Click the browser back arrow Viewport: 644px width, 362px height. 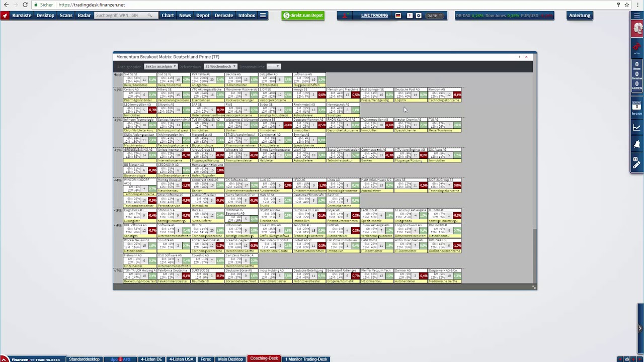coord(6,5)
